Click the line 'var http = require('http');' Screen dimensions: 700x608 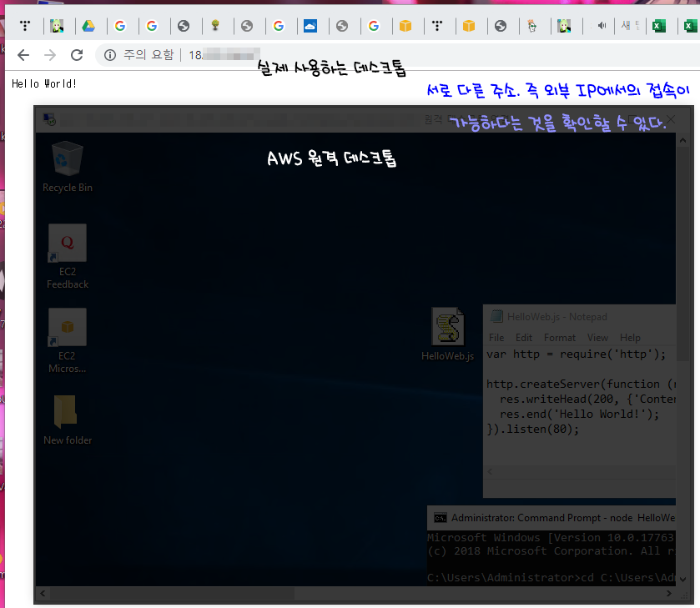pyautogui.click(x=576, y=354)
